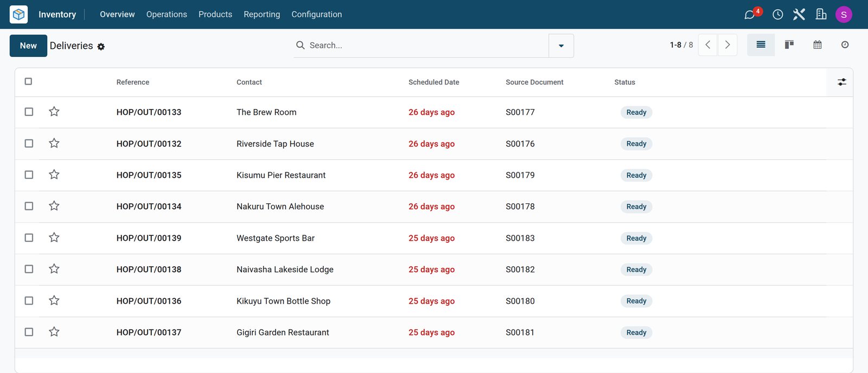Open delivery HOP/OUT/00139

pos(149,238)
